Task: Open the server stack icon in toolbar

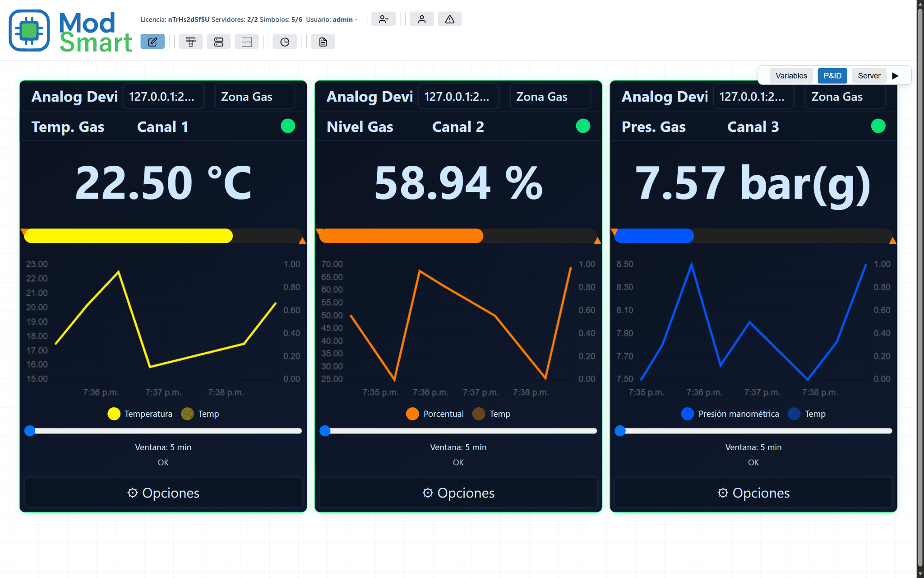Action: click(x=219, y=42)
